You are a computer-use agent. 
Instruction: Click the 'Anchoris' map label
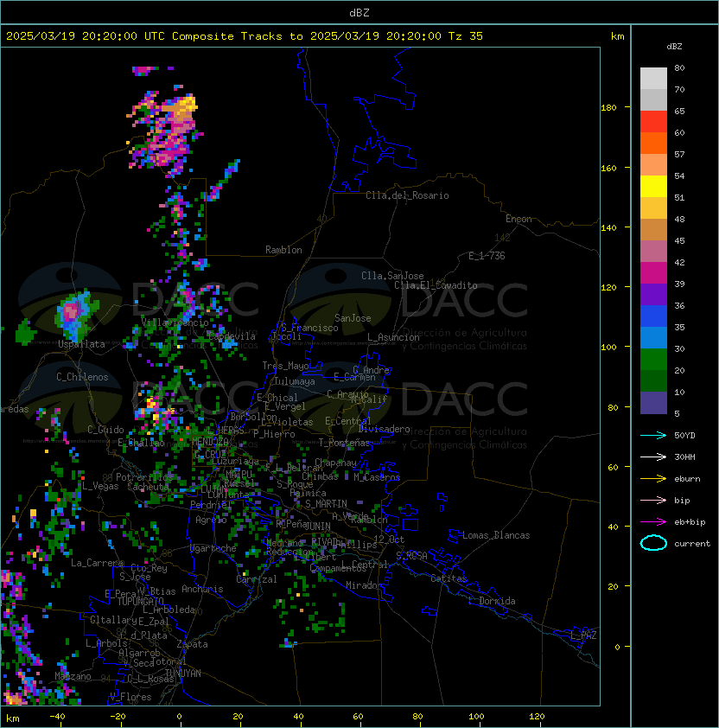pyautogui.click(x=202, y=589)
